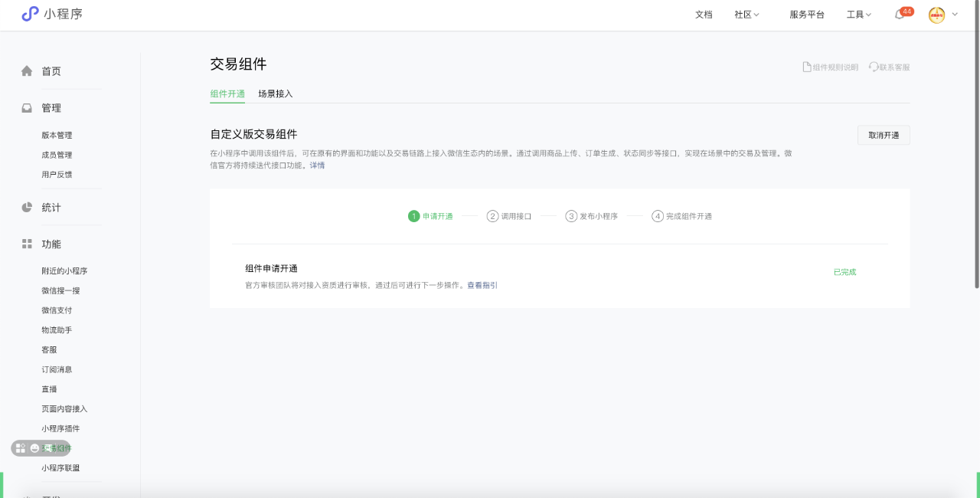
Task: Click the 自定义版交易组件 heading
Action: click(x=253, y=134)
